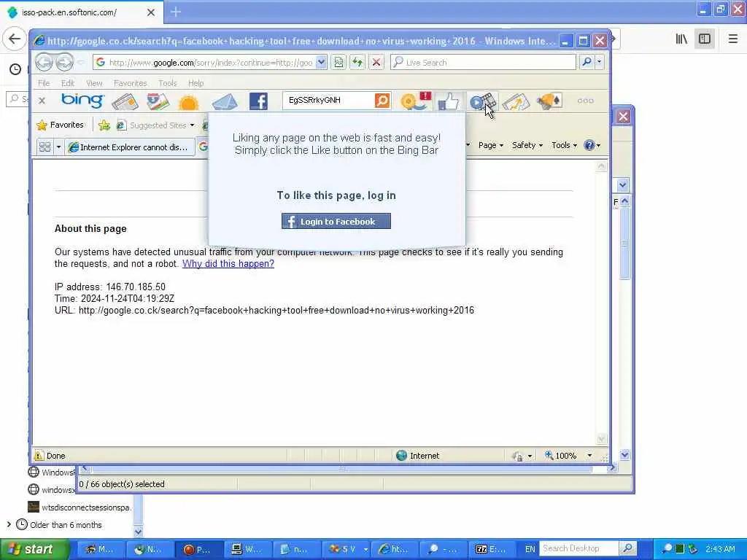Open the IE Quick Tabs grid icon

pyautogui.click(x=44, y=147)
